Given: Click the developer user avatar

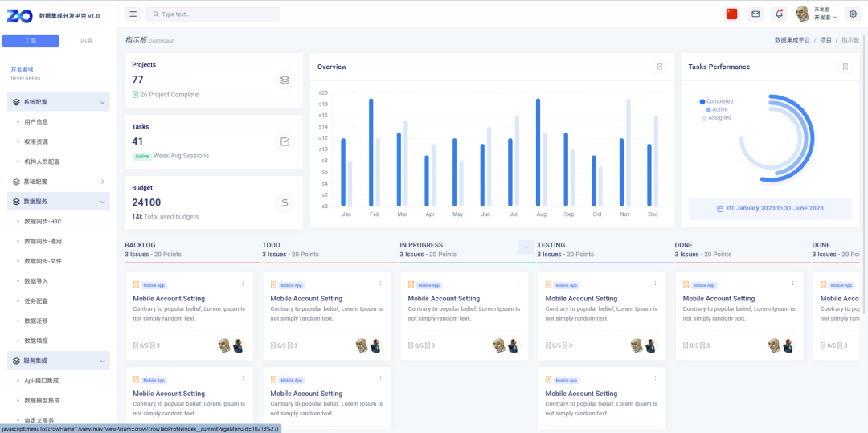Looking at the screenshot, I should (x=803, y=14).
